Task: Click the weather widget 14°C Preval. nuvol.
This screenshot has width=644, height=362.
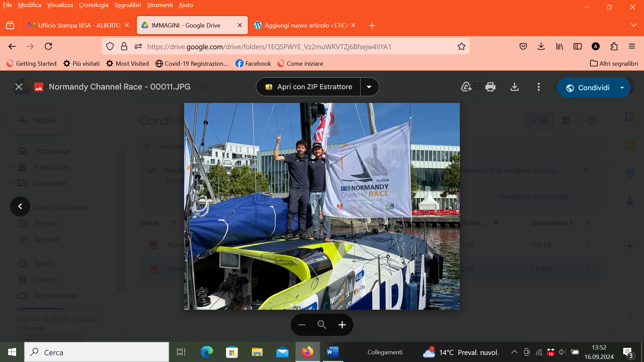Action: [x=461, y=352]
